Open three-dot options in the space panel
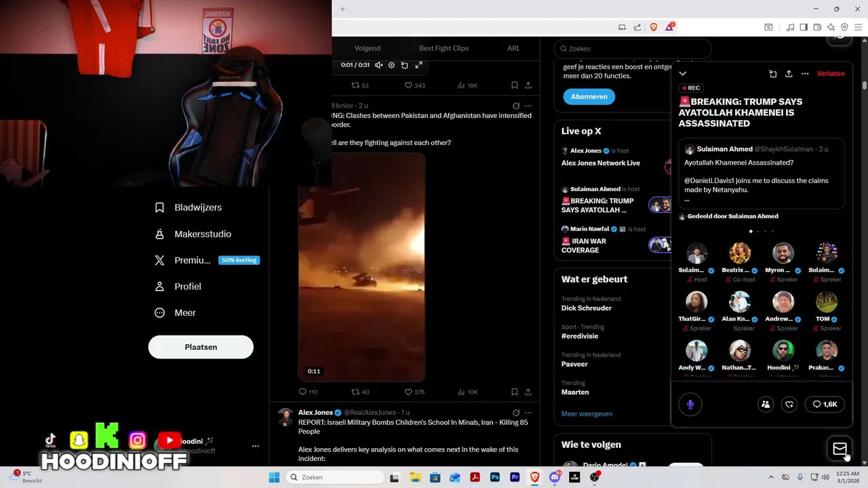Screen dimensions: 868x488 click(x=805, y=74)
